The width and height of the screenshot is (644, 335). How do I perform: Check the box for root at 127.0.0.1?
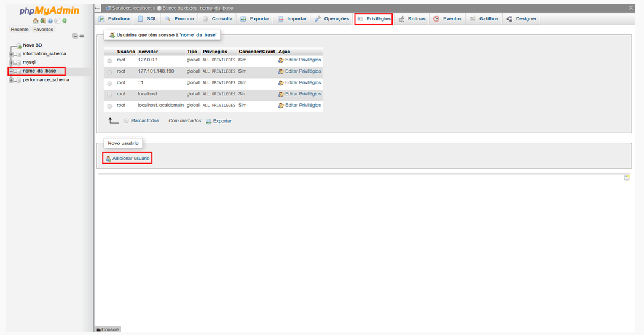tap(109, 61)
